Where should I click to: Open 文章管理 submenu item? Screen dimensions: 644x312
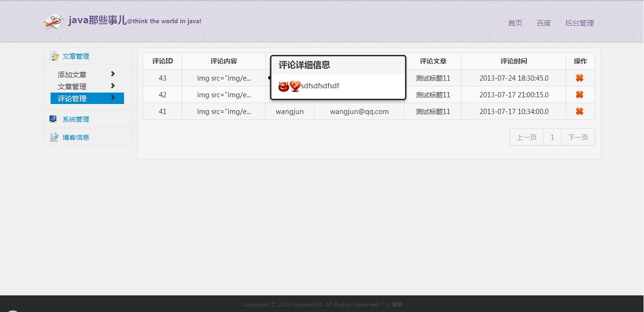tap(72, 87)
